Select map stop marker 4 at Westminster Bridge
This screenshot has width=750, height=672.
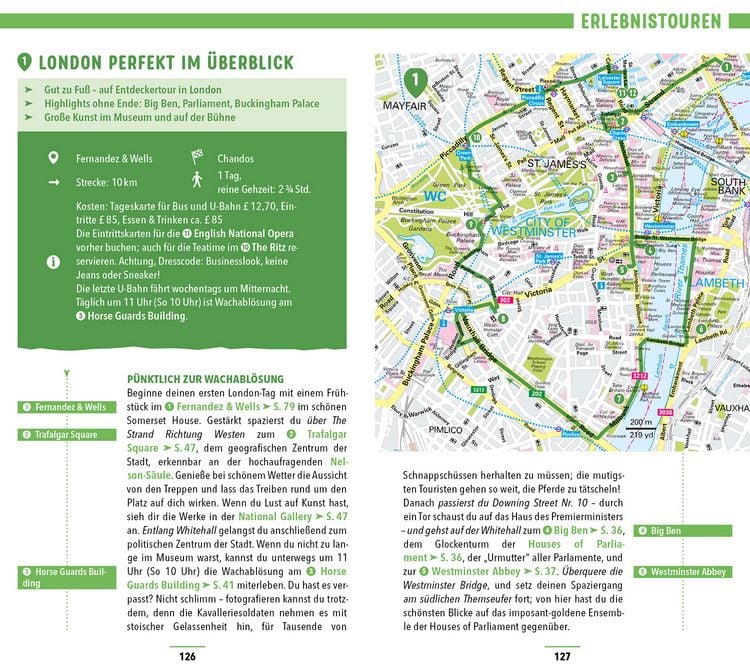[650, 250]
